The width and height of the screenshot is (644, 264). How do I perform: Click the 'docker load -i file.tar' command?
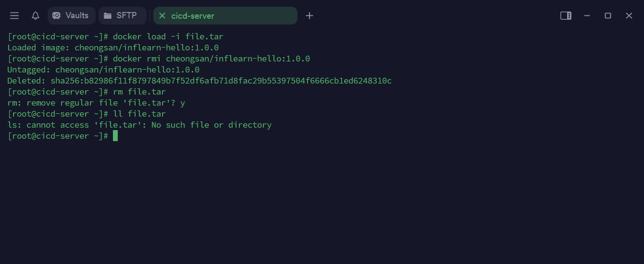(168, 36)
